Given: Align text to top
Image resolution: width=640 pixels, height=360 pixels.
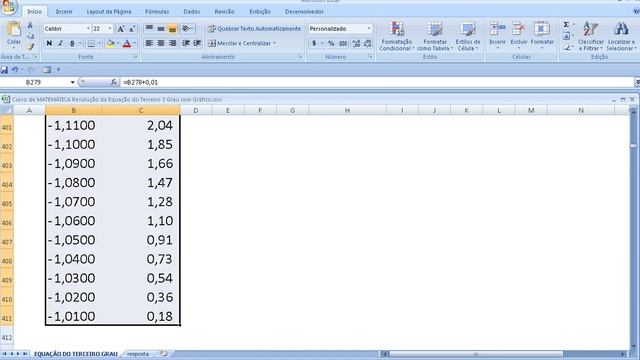Looking at the screenshot, I should pyautogui.click(x=149, y=29).
